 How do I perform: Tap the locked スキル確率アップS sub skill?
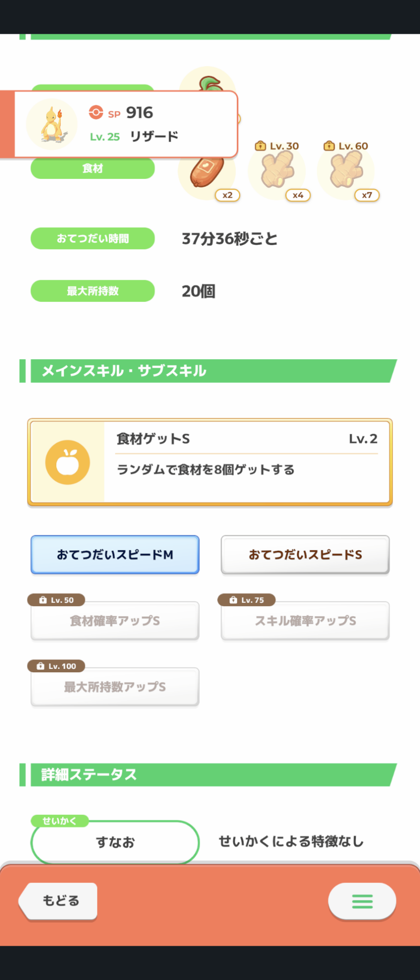click(x=305, y=621)
